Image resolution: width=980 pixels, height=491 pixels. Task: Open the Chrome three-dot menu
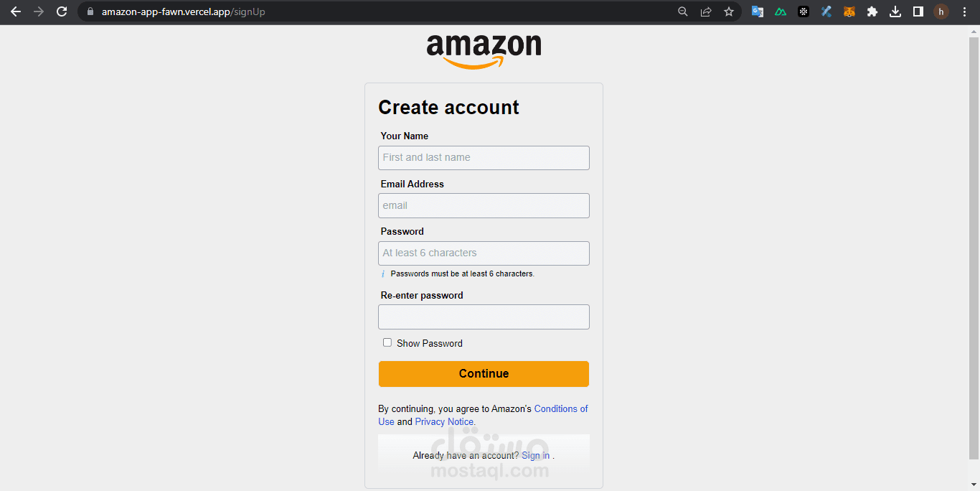coord(964,11)
